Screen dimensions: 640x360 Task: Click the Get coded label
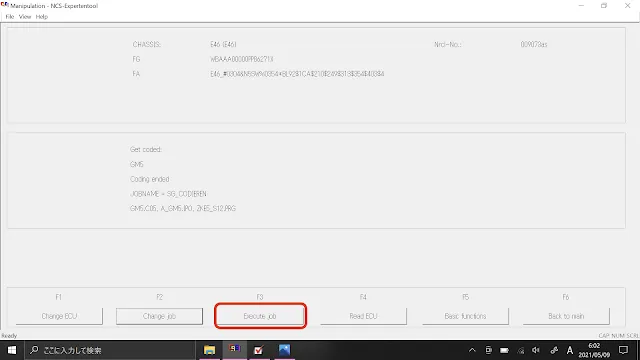(x=146, y=150)
